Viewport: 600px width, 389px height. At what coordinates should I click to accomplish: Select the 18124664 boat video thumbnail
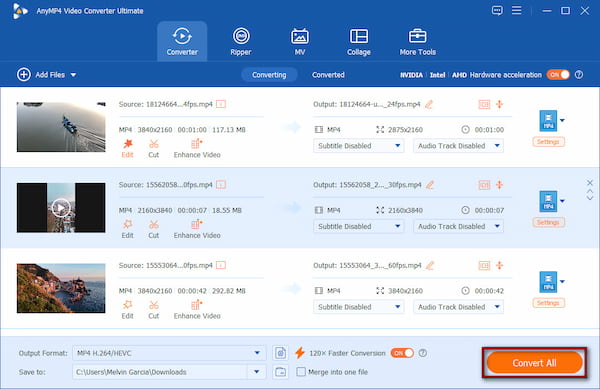(61, 127)
